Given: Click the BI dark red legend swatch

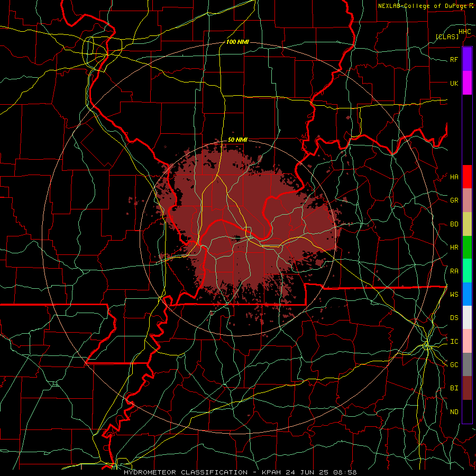Looking at the screenshot, I should point(467,388).
